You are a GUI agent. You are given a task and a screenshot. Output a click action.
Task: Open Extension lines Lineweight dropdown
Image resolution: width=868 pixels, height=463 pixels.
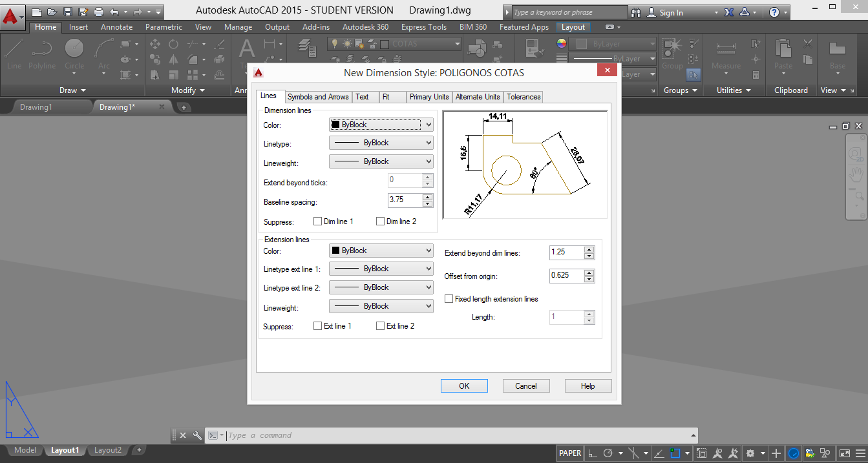coord(381,306)
